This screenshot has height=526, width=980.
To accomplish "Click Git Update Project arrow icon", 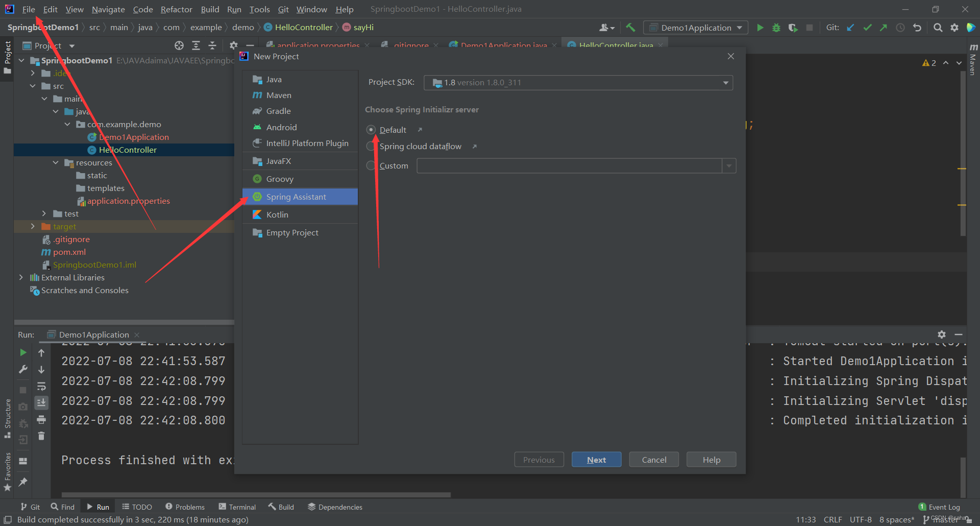I will (x=850, y=28).
